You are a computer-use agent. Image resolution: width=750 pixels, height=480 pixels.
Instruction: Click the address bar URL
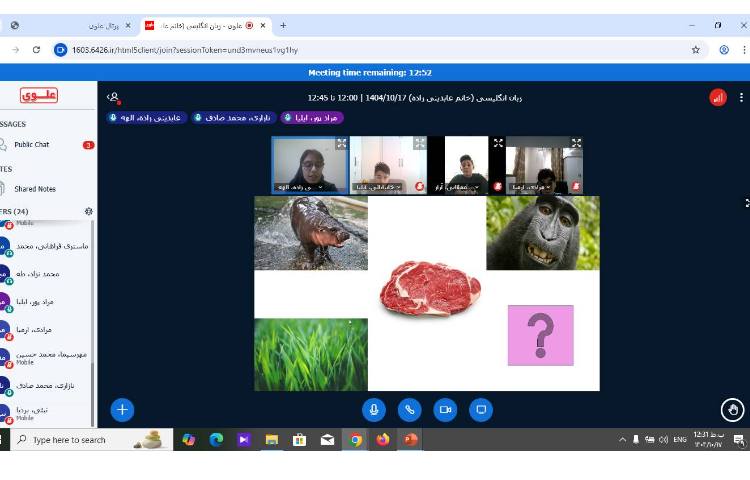point(185,50)
